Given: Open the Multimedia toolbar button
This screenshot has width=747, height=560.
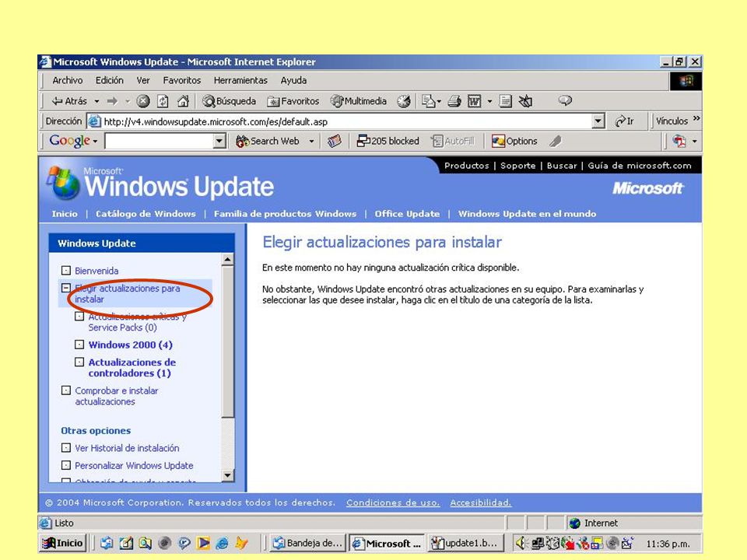Looking at the screenshot, I should tap(359, 101).
